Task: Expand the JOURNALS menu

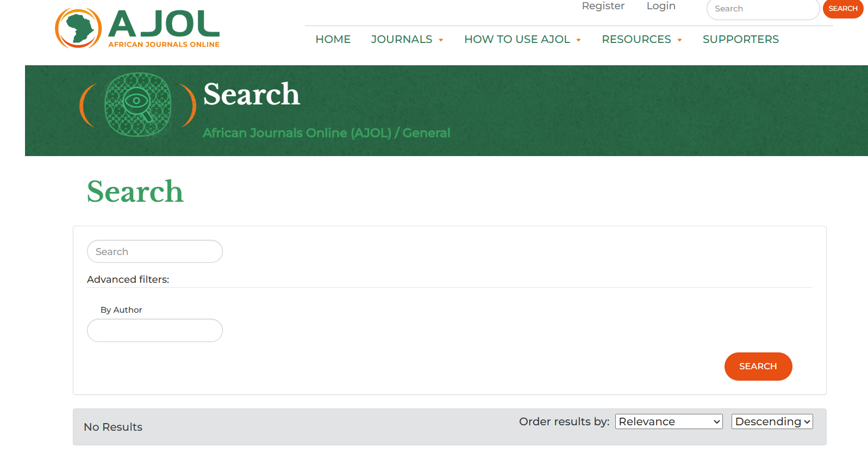Action: tap(407, 39)
